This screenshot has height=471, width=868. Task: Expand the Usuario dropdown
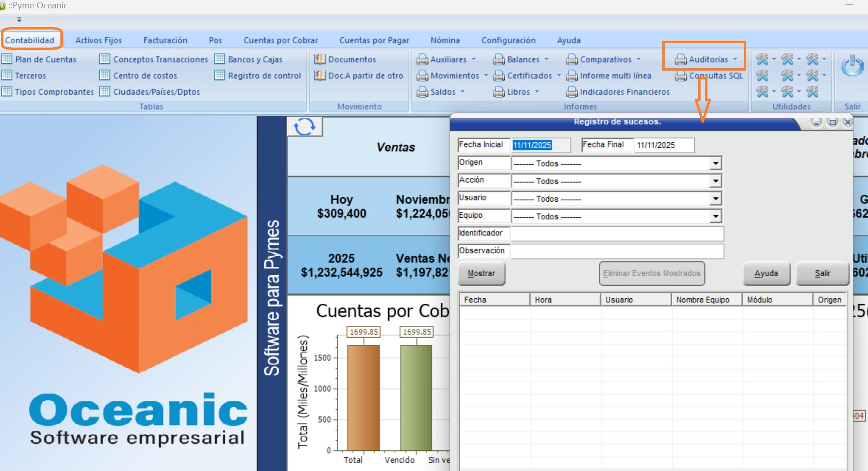coord(715,199)
